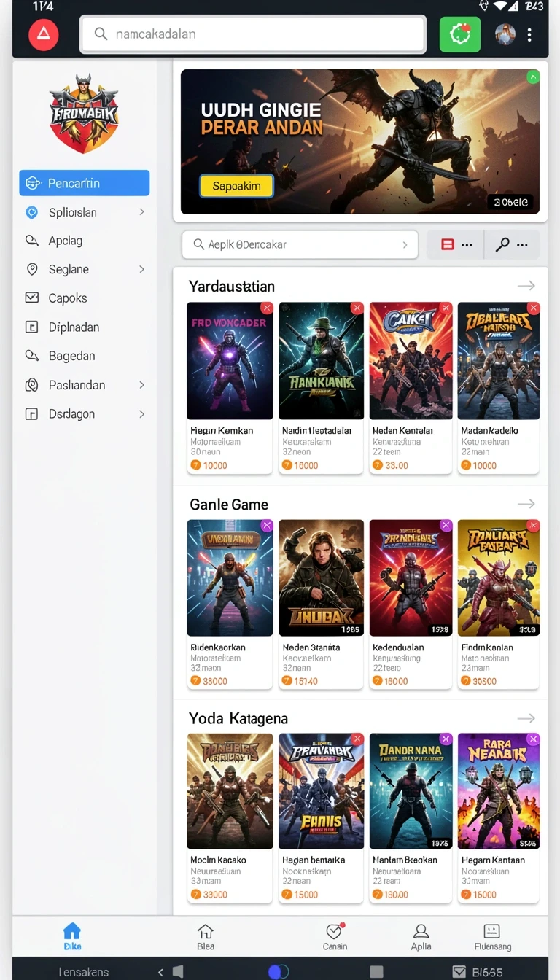This screenshot has width=560, height=980.
Task: Open the Dsrlagon sidebar item
Action: click(x=85, y=413)
